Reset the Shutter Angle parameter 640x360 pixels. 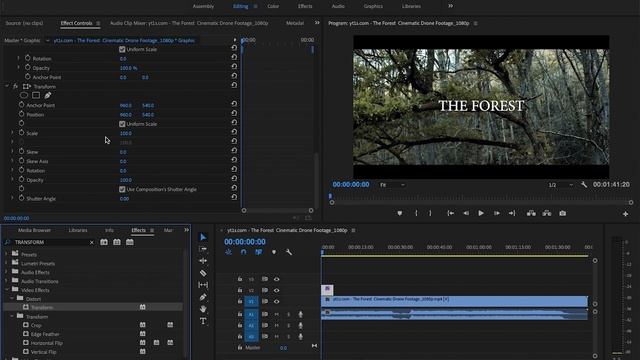pyautogui.click(x=234, y=197)
